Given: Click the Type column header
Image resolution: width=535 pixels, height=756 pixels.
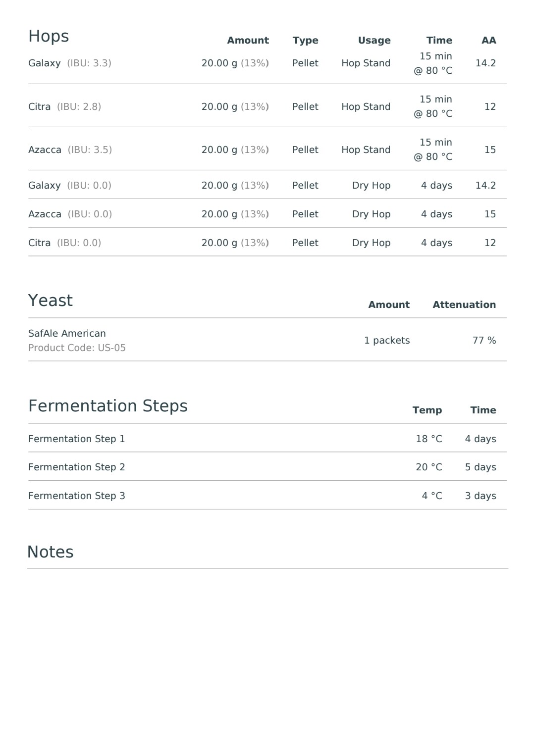Looking at the screenshot, I should [x=305, y=41].
